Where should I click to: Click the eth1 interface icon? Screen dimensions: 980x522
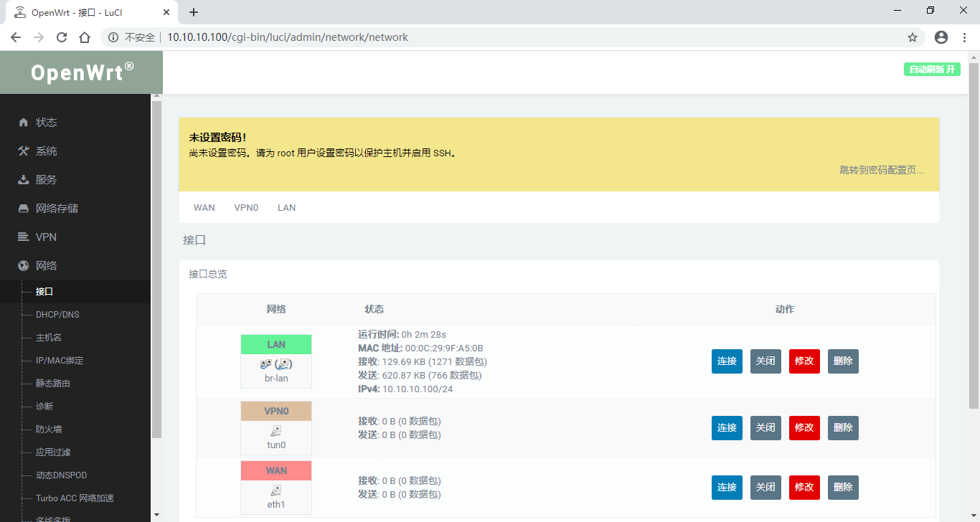coord(276,491)
